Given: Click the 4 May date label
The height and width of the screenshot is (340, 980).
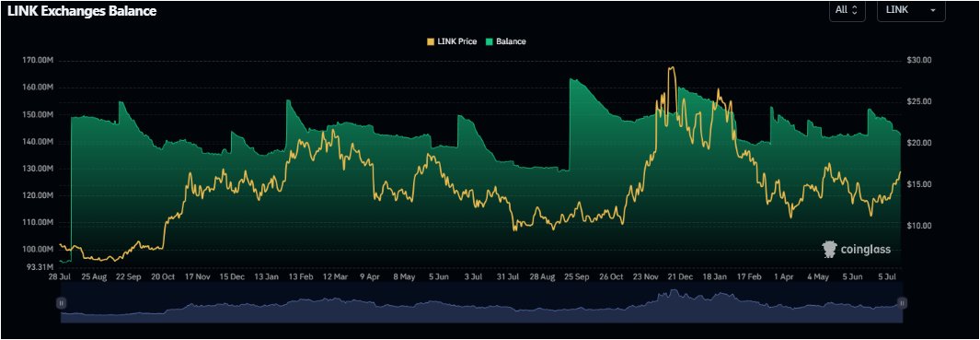Looking at the screenshot, I should point(818,276).
